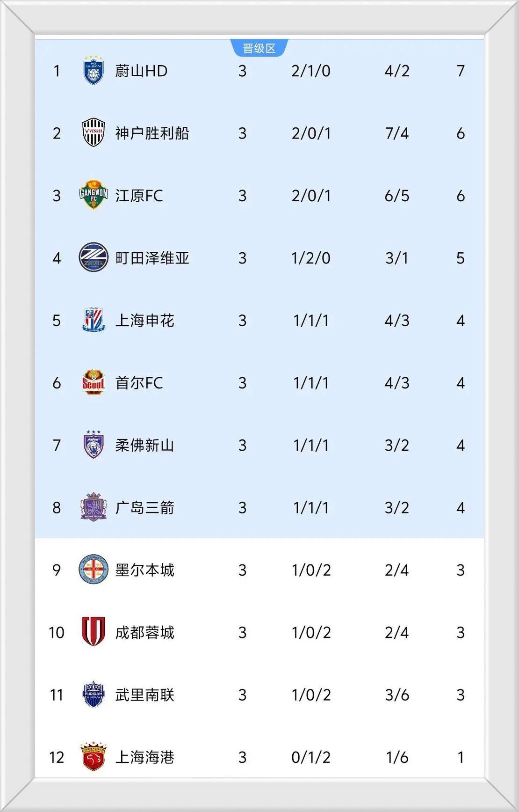
Task: Open team name 蔚山HD
Action: point(141,71)
